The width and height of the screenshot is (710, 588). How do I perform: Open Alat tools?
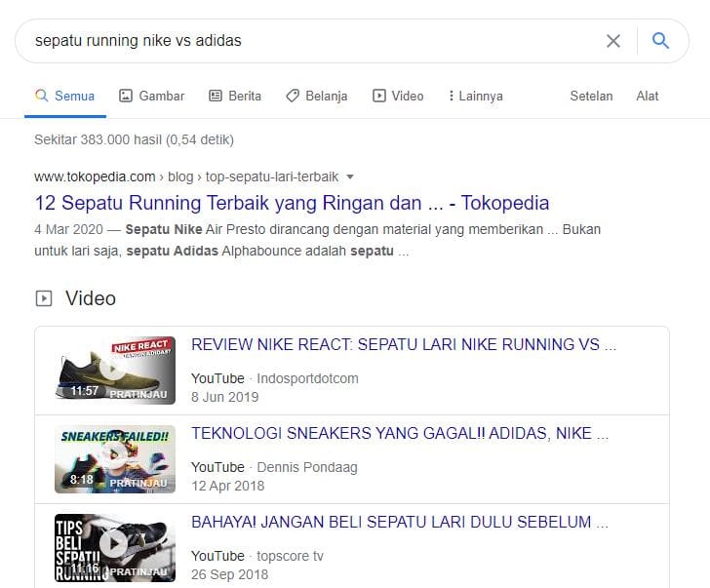coord(647,96)
